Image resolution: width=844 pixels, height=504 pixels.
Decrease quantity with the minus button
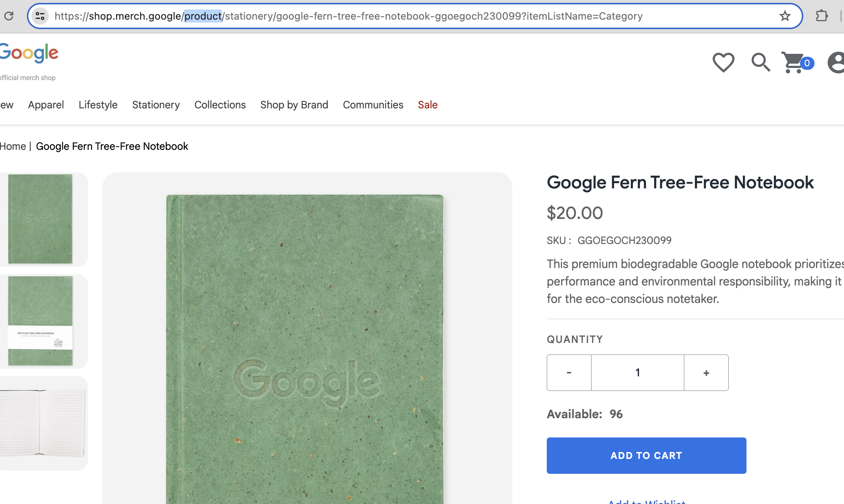569,373
